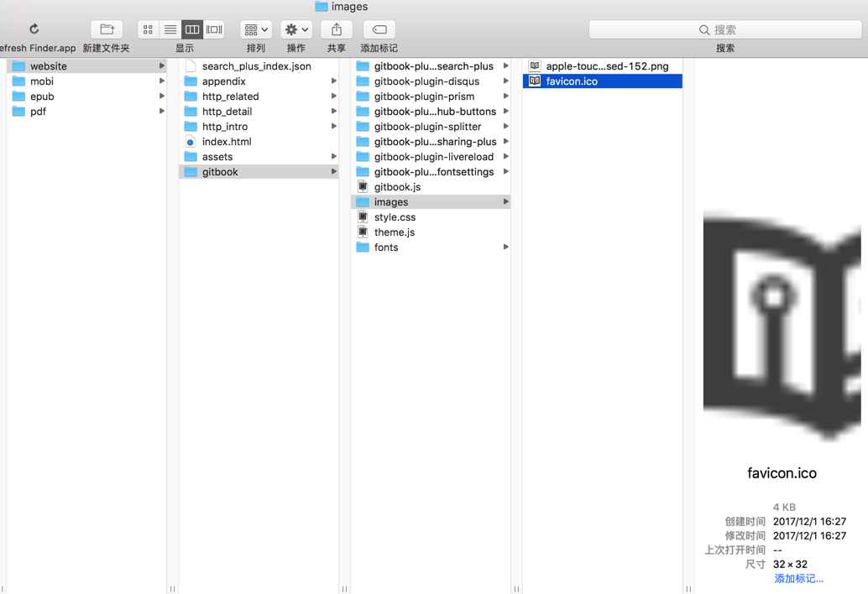Expand the appendix folder arrow
Viewport: 868px width, 594px height.
334,81
